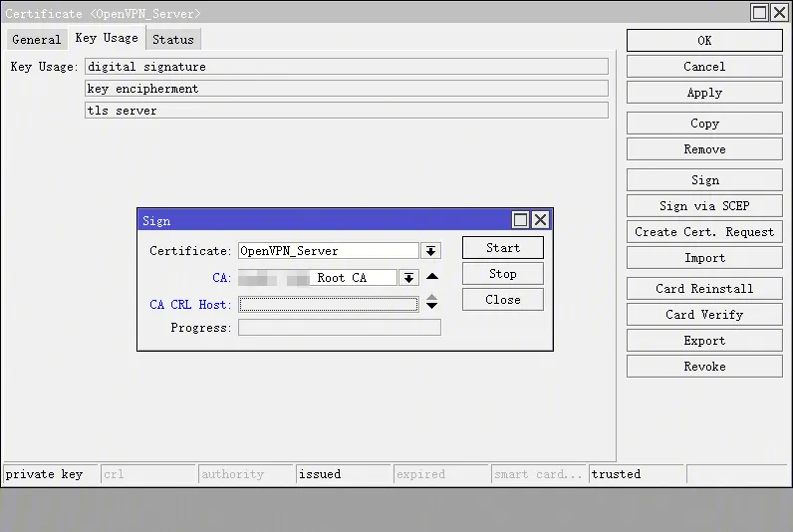
Task: Open the Certificate dropdown in Sign dialog
Action: [x=430, y=251]
